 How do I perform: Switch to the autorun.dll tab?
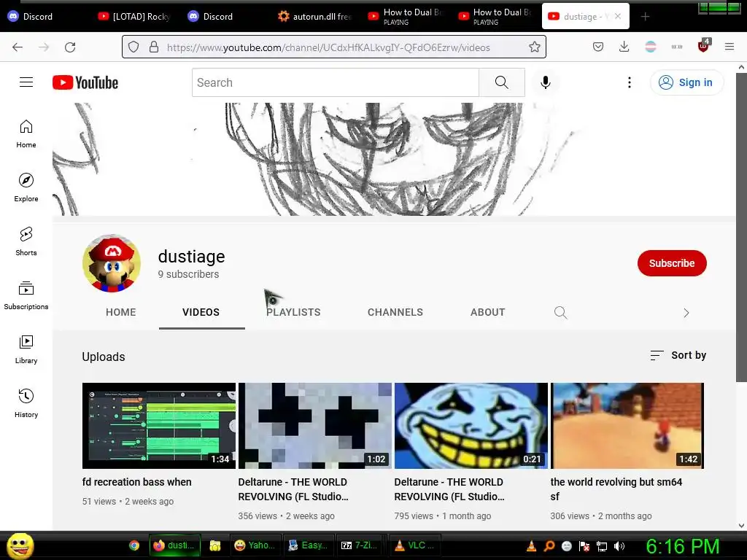click(315, 17)
